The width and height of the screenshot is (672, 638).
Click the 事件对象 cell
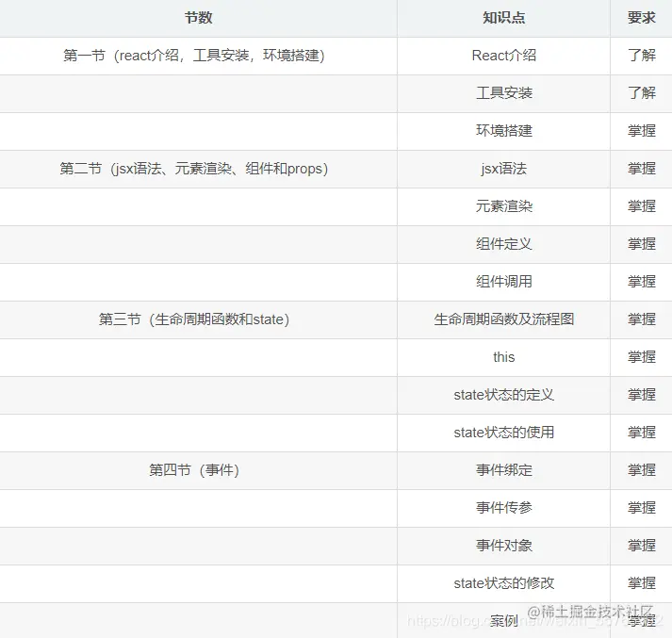[503, 546]
